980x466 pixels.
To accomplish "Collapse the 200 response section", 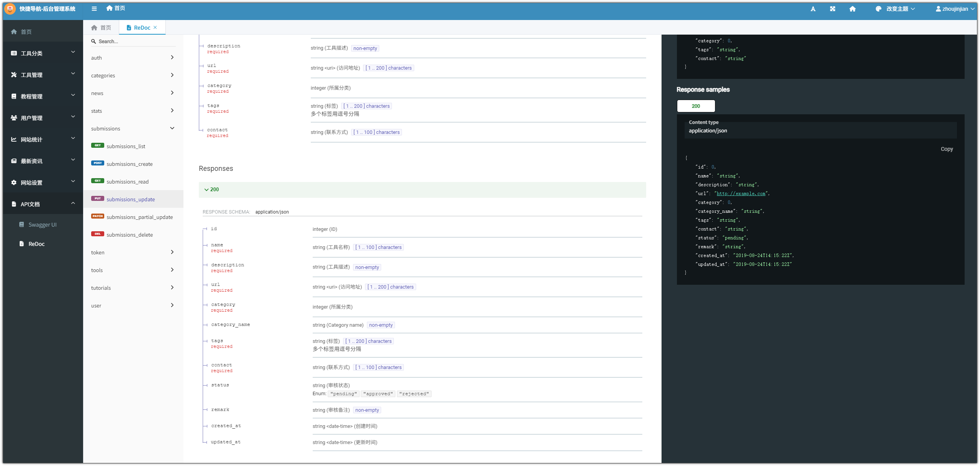I will [212, 189].
